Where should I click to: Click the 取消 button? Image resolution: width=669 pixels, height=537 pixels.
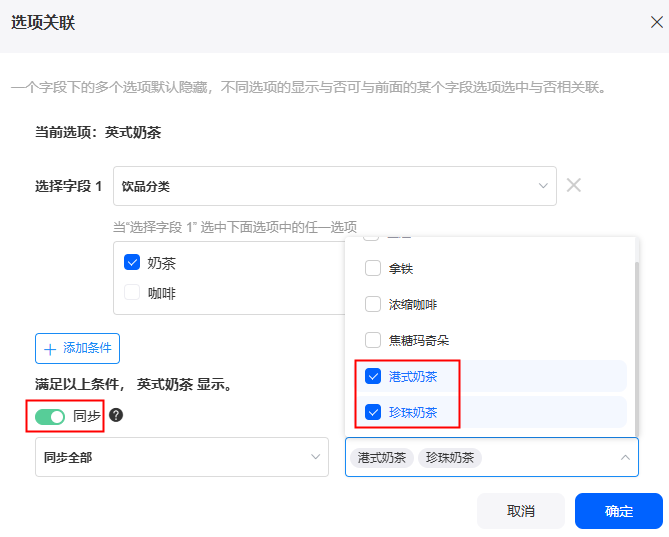(521, 511)
